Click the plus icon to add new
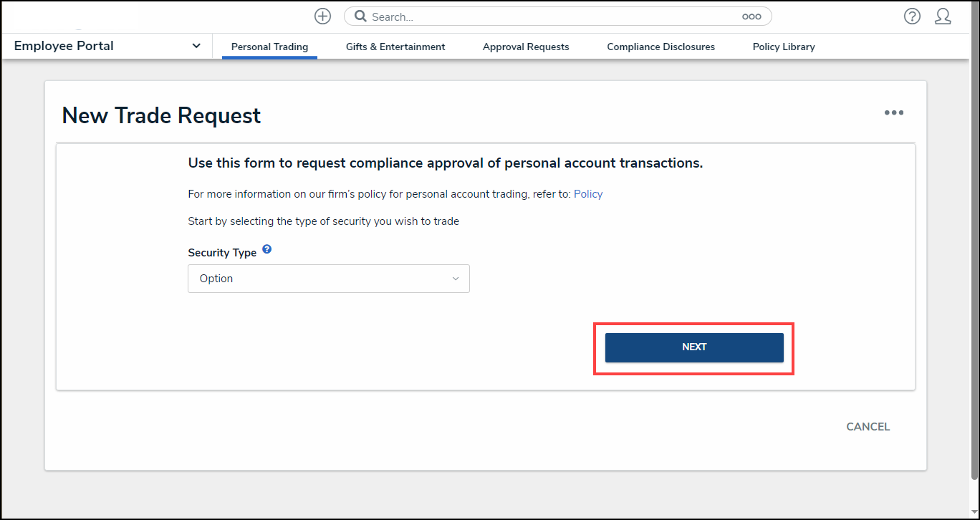Image resolution: width=980 pixels, height=520 pixels. (x=323, y=16)
